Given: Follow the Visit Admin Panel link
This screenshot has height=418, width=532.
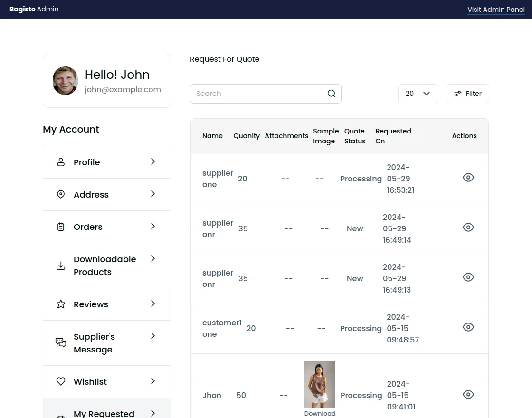Looking at the screenshot, I should tap(496, 9).
